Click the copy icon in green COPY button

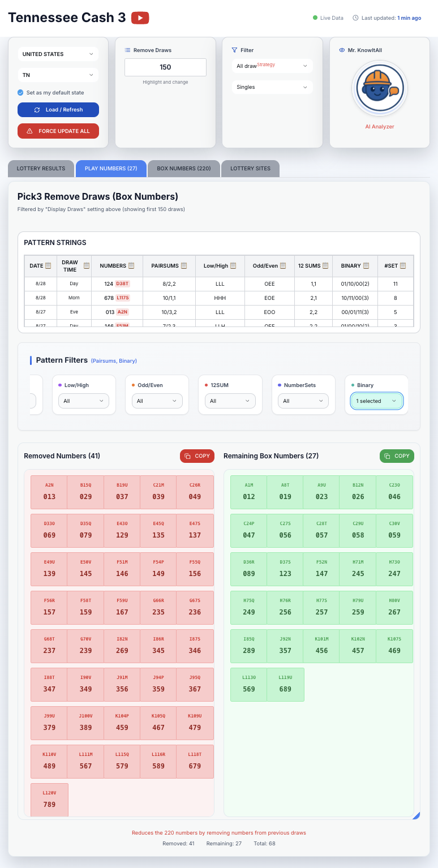coord(388,456)
